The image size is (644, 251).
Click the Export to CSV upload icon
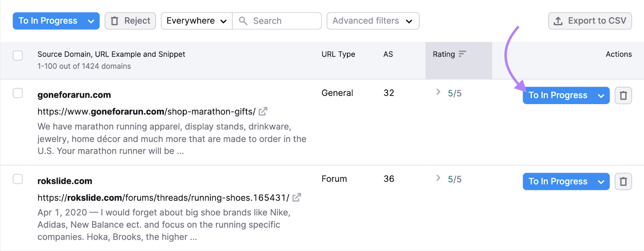(x=558, y=21)
